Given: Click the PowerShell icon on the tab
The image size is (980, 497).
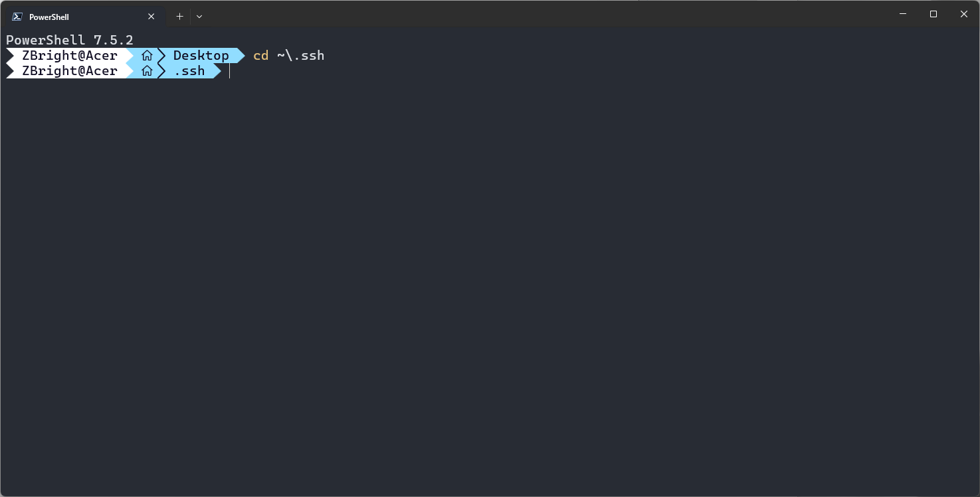Looking at the screenshot, I should 17,17.
